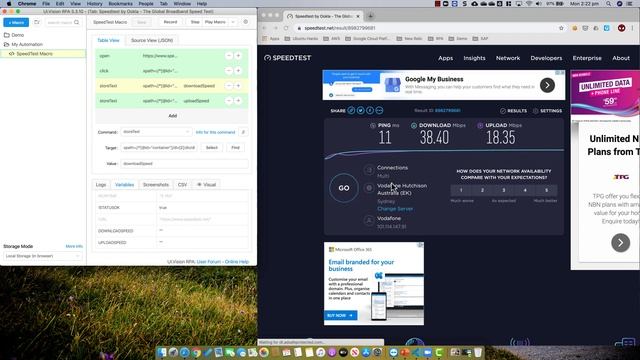Click the Add button under command table
Image resolution: width=640 pixels, height=360 pixels.
[x=172, y=116]
